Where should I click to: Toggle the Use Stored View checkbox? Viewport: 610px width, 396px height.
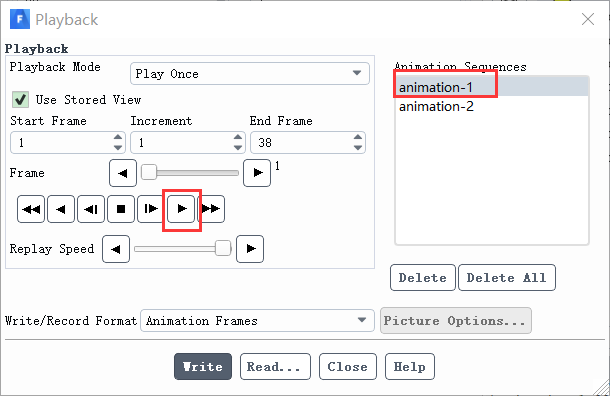pyautogui.click(x=20, y=100)
